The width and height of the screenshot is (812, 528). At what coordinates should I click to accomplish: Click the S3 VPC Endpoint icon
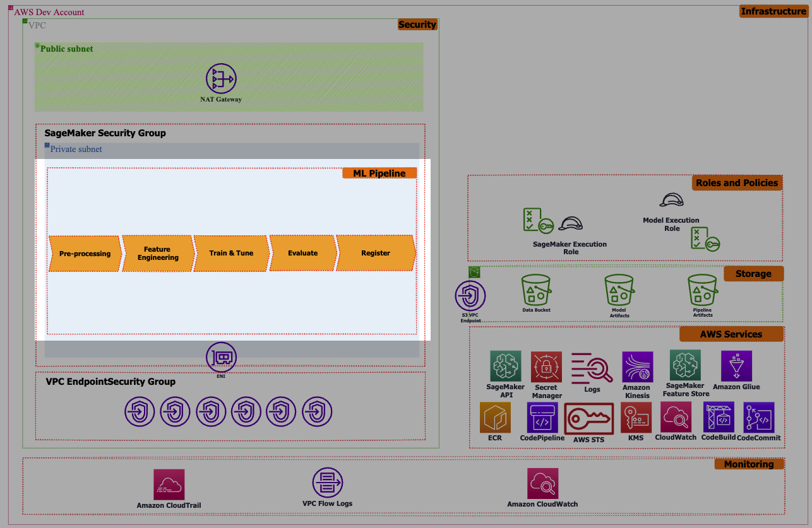470,295
